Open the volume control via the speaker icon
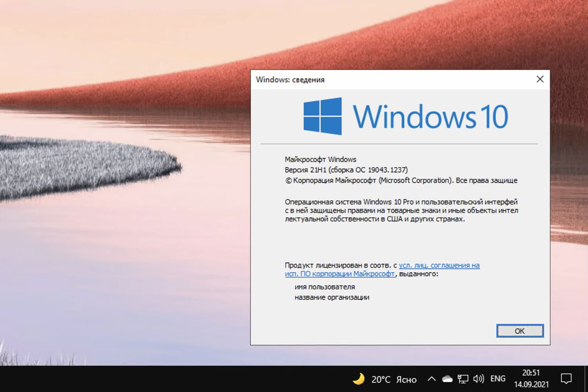Screen dimensions: 588x392 click(478, 379)
